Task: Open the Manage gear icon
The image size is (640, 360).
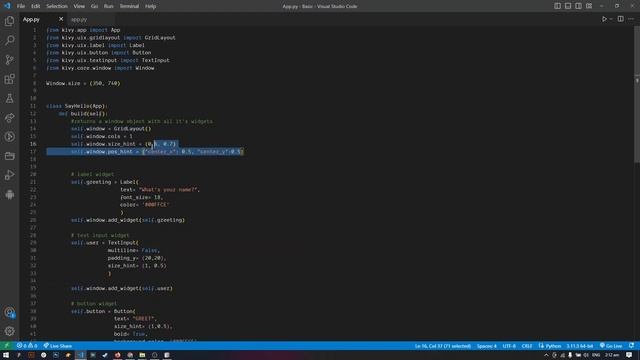Action: pos(9,331)
